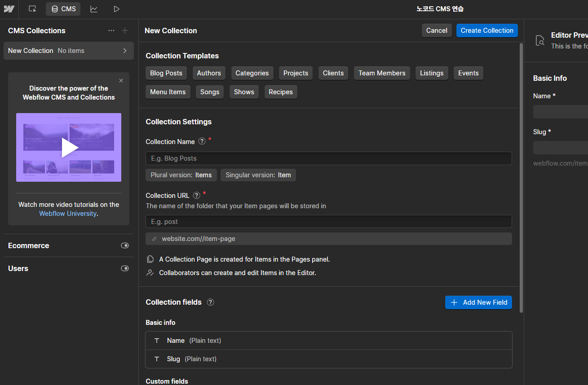Open the Name (Plain text) field row
The image size is (588, 385).
pyautogui.click(x=329, y=341)
